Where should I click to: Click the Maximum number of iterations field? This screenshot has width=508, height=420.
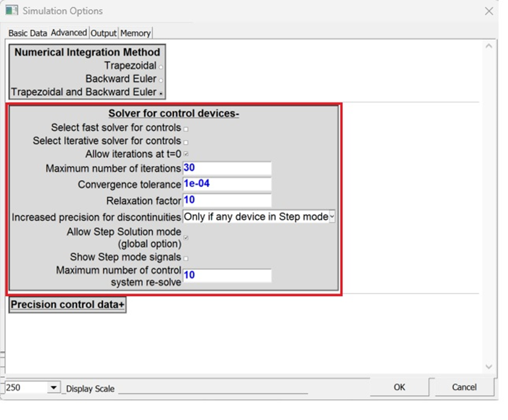[x=227, y=168]
